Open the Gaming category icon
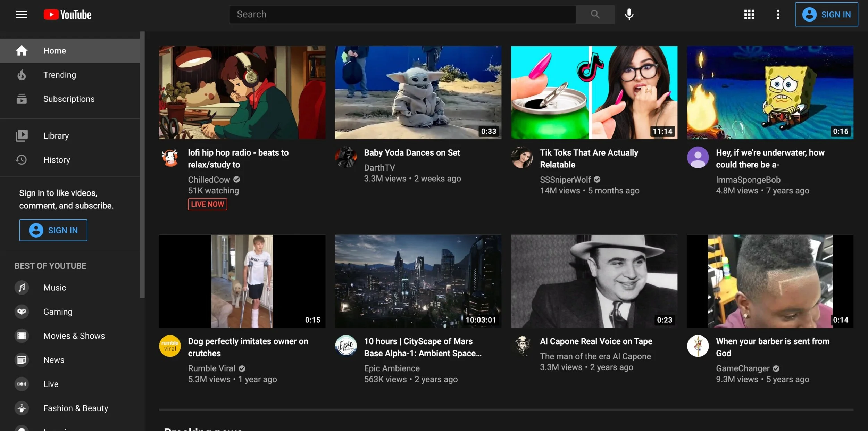Screen dimensions: 868x431 click(22, 312)
